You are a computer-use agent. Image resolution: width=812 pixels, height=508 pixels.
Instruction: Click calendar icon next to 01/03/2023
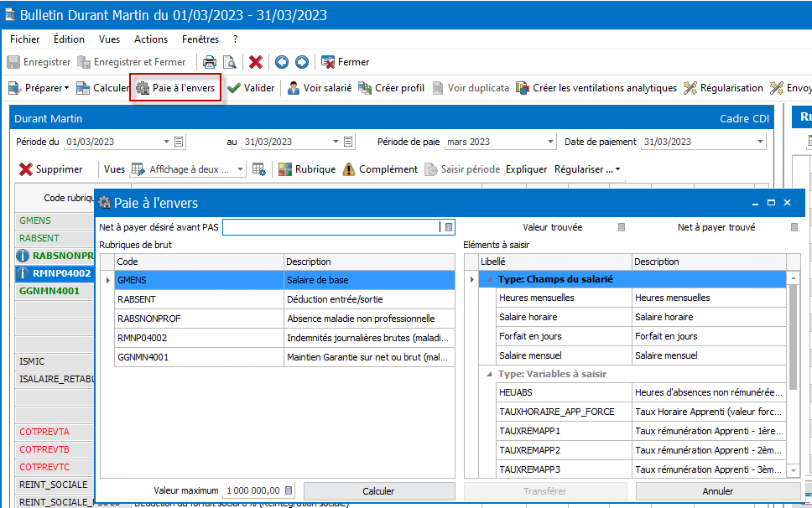(x=179, y=142)
